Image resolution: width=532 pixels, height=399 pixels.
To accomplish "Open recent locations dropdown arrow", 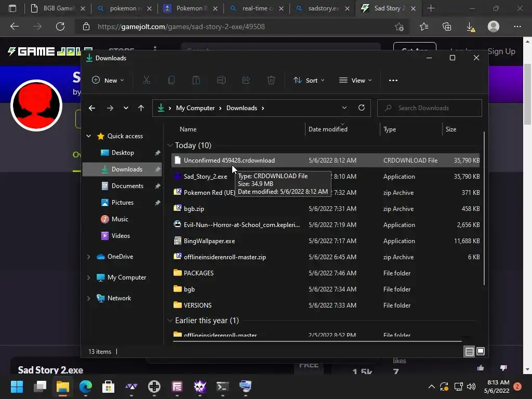I will 126,108.
